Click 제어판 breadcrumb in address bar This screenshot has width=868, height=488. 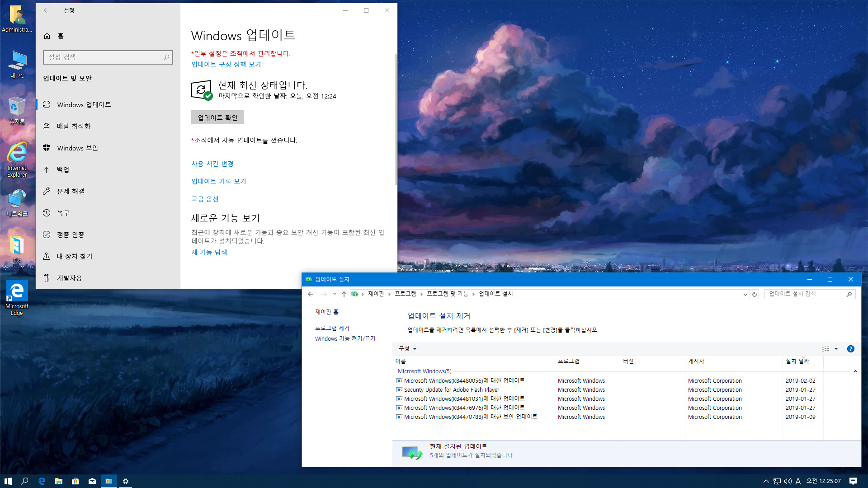pyautogui.click(x=376, y=294)
